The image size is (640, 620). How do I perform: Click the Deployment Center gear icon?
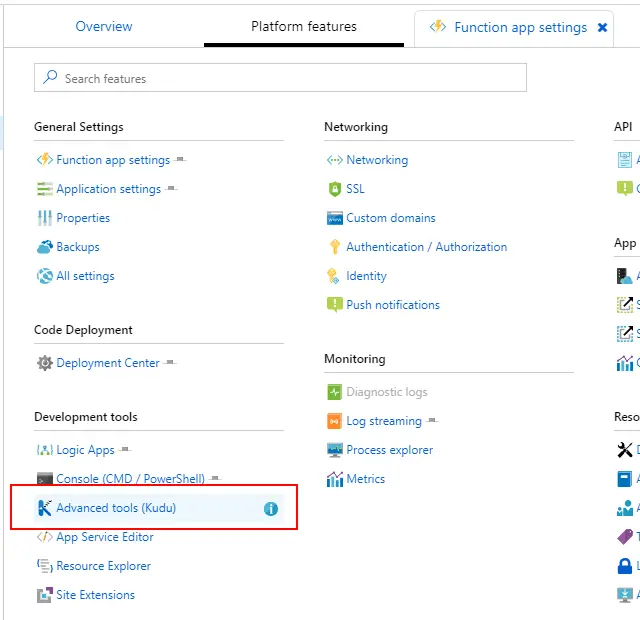pyautogui.click(x=44, y=363)
